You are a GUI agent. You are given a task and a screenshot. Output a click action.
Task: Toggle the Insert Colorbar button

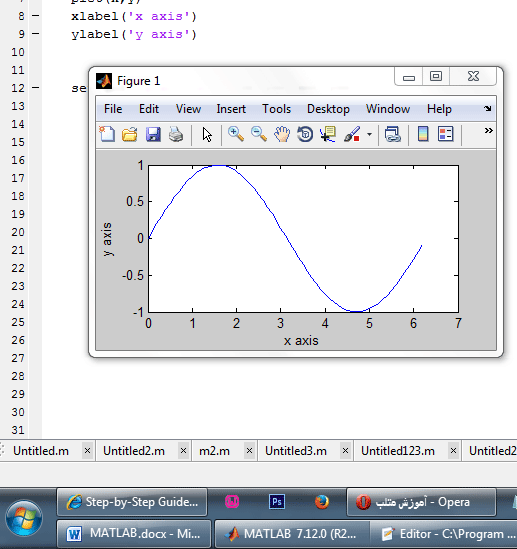423,134
